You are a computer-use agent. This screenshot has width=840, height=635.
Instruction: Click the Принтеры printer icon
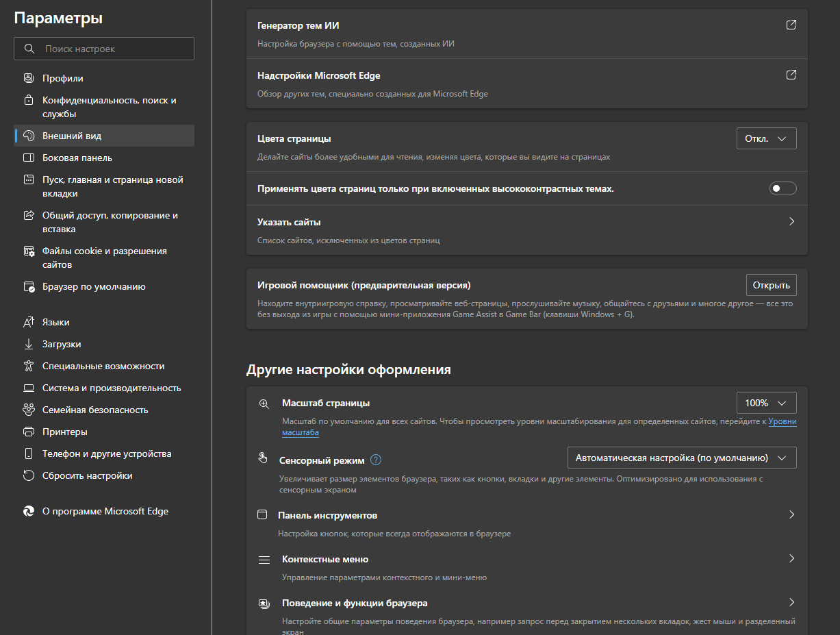pos(29,432)
